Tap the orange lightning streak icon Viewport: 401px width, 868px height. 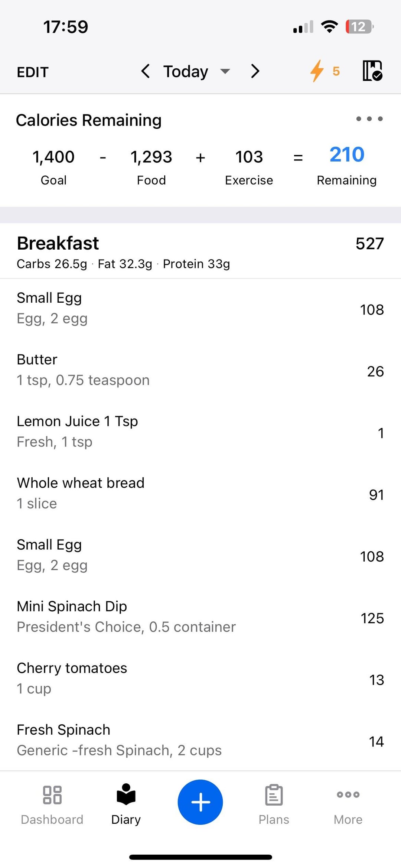pos(317,71)
